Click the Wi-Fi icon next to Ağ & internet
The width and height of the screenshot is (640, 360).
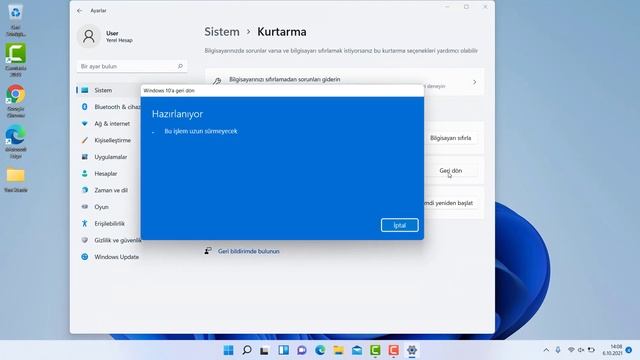coord(84,123)
